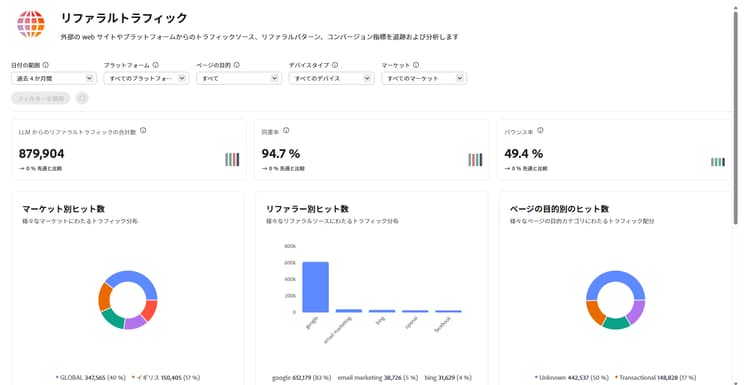Click green segment of page purpose donut
Image resolution: width=750 pixels, height=385 pixels.
(x=616, y=323)
